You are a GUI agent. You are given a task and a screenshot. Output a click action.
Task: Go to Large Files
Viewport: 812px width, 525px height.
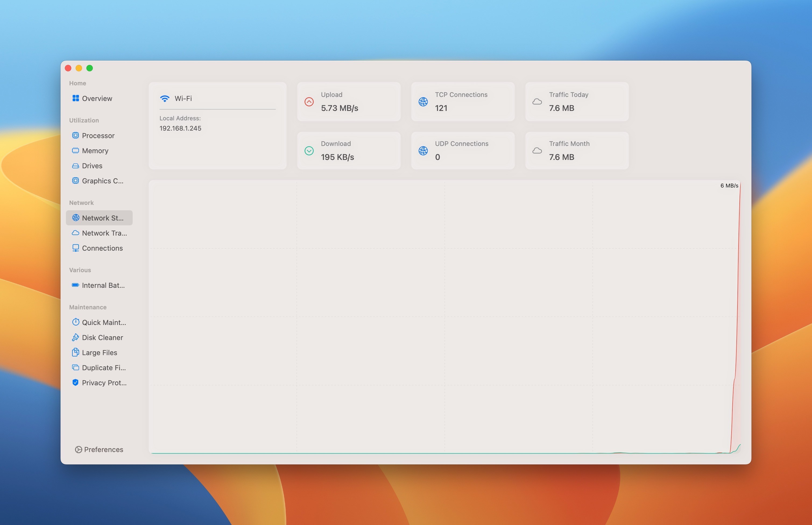click(x=99, y=352)
